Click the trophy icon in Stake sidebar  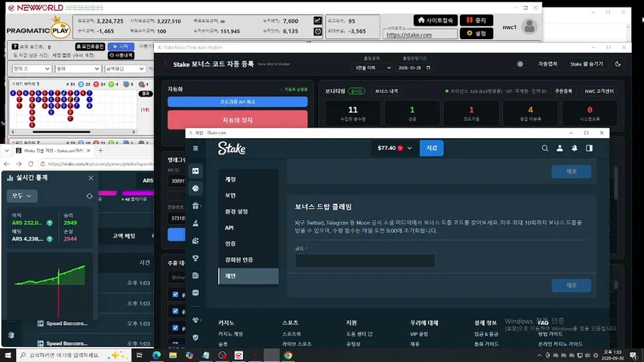(x=196, y=258)
